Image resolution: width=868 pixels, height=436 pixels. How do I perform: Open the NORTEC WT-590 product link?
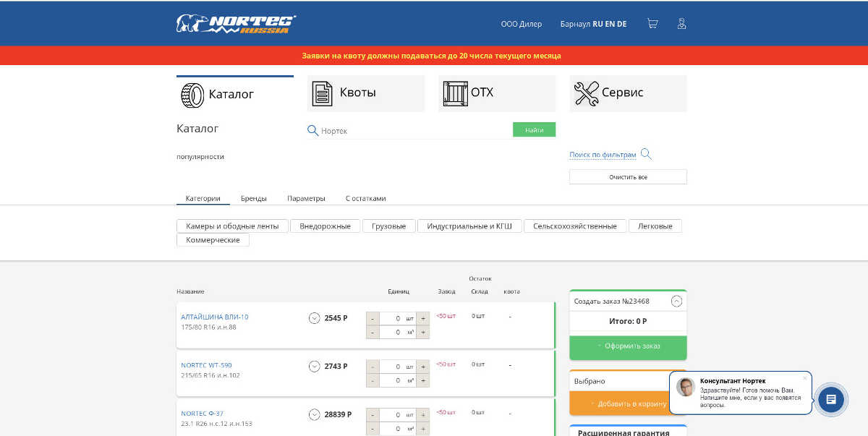pyautogui.click(x=206, y=365)
